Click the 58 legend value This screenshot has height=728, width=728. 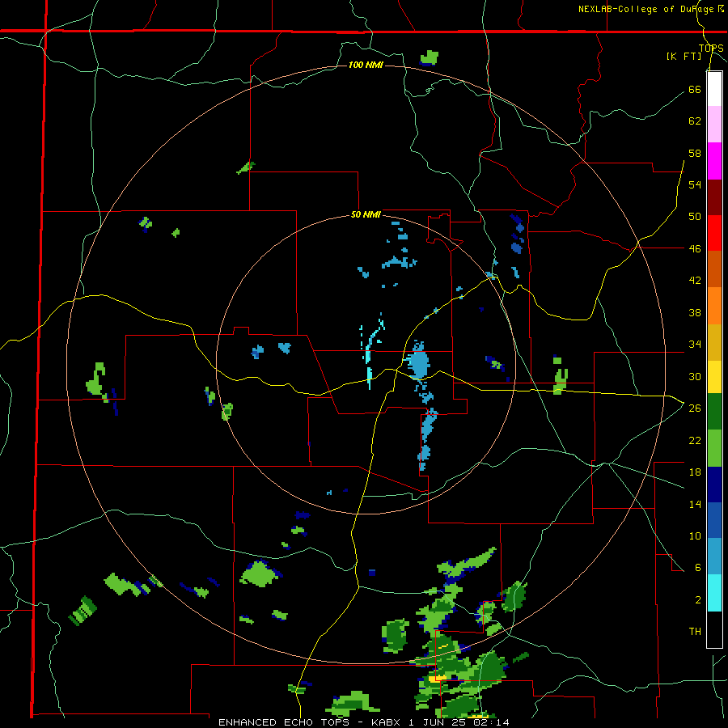click(x=695, y=153)
